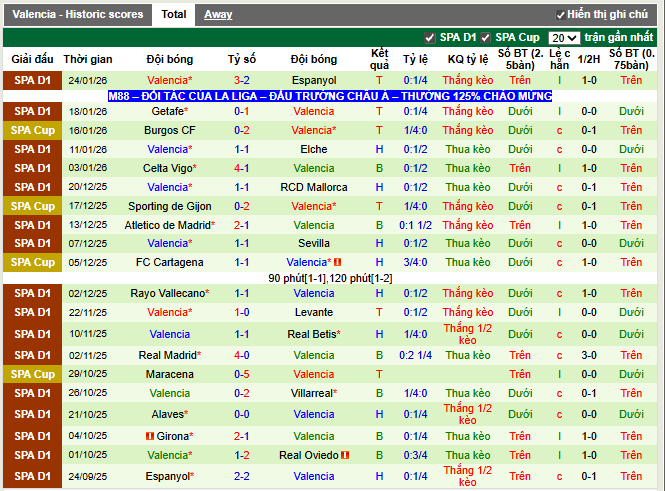Click Alaves team name
The height and width of the screenshot is (491, 665).
tap(170, 414)
